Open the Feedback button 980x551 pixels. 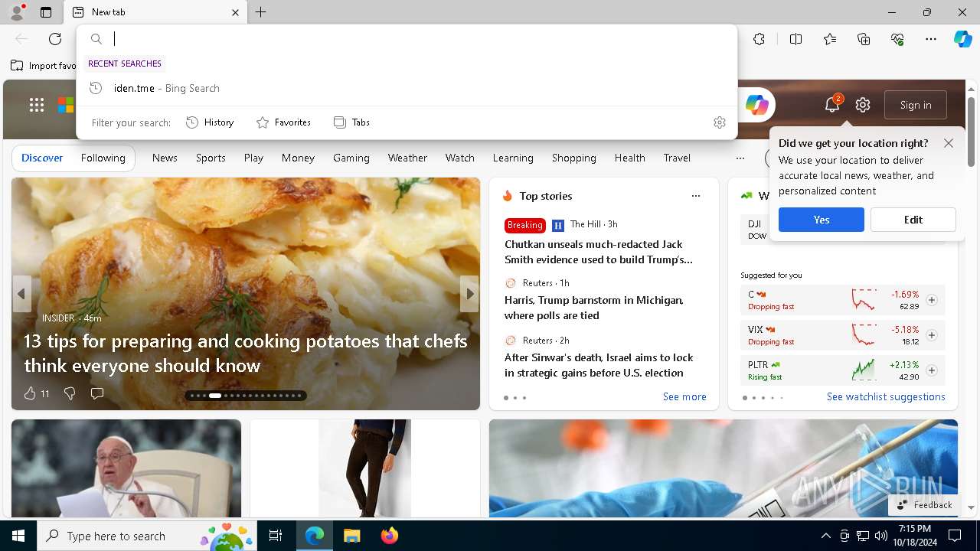pos(924,505)
